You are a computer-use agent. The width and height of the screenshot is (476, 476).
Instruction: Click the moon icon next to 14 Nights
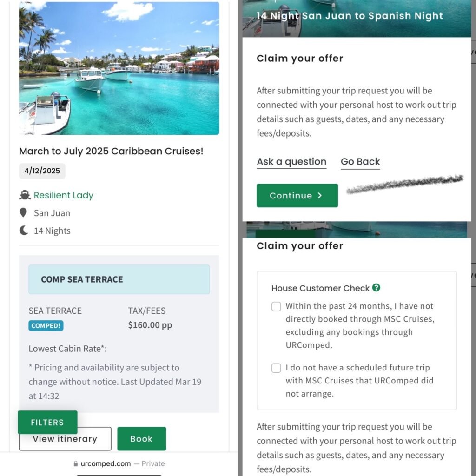coord(24,231)
